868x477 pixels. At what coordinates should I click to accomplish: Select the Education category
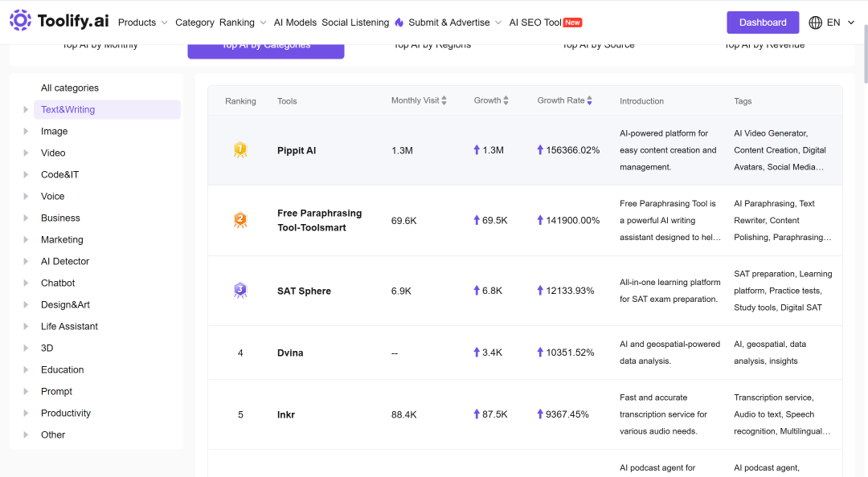click(63, 369)
